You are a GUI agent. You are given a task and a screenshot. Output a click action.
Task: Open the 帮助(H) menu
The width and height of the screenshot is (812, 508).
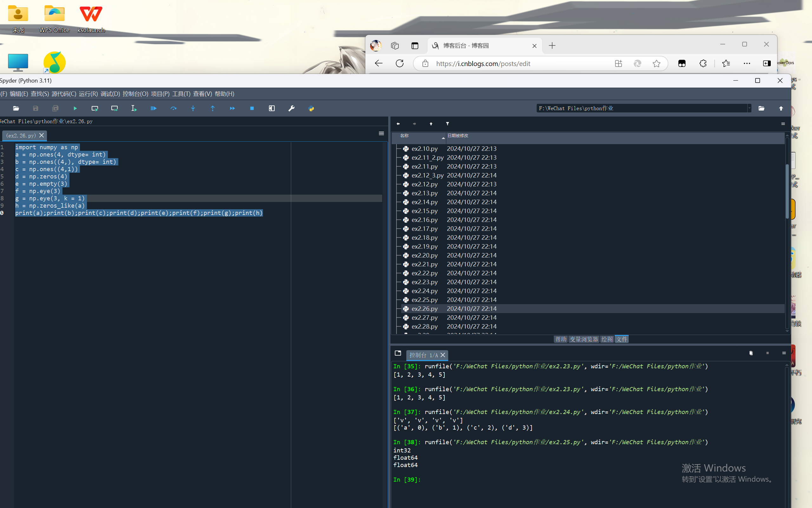pos(225,94)
